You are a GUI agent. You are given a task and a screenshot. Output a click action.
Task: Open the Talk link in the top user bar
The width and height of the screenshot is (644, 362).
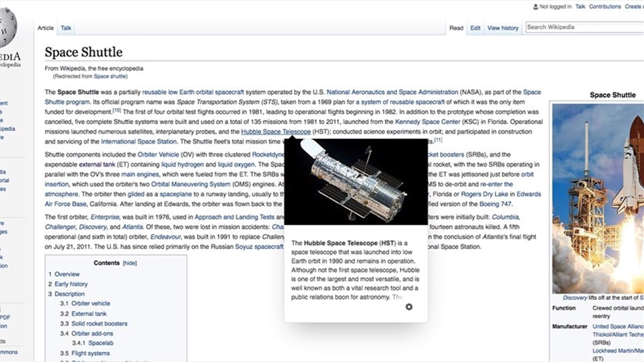(580, 6)
